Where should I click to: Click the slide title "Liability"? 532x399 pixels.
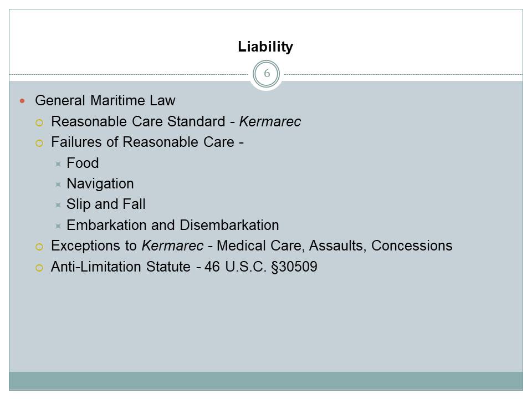[265, 47]
